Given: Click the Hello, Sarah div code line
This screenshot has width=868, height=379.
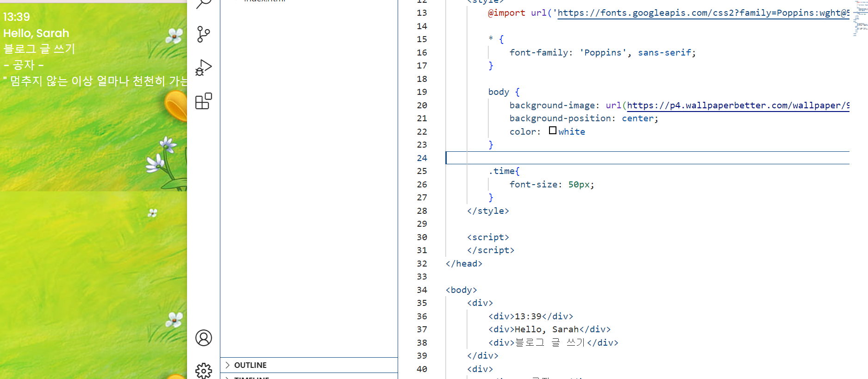Looking at the screenshot, I should point(550,329).
